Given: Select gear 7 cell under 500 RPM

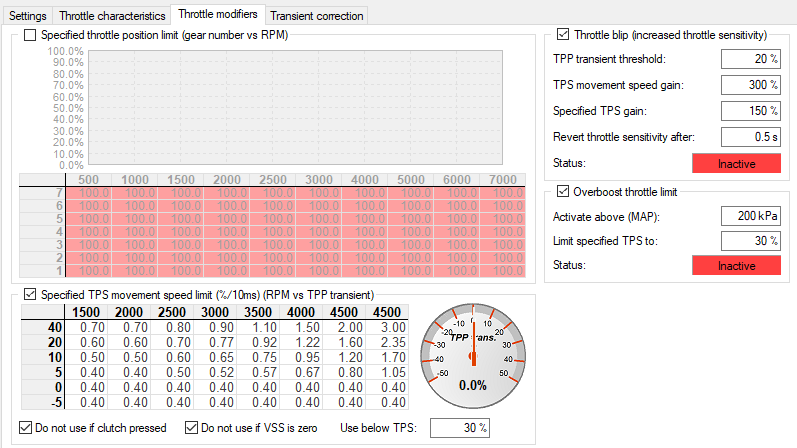Looking at the screenshot, I should (88, 193).
